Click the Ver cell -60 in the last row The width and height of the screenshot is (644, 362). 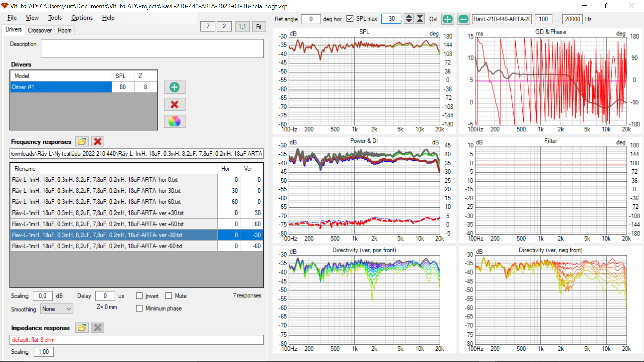(x=251, y=246)
